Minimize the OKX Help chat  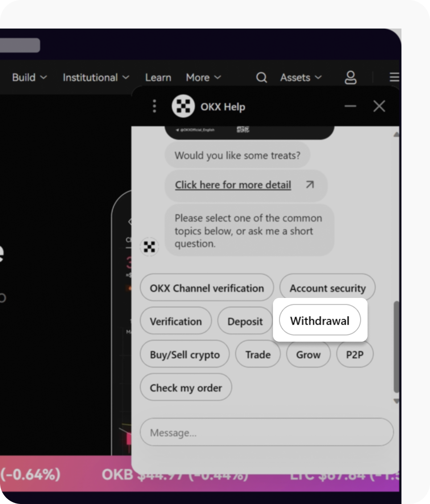350,106
